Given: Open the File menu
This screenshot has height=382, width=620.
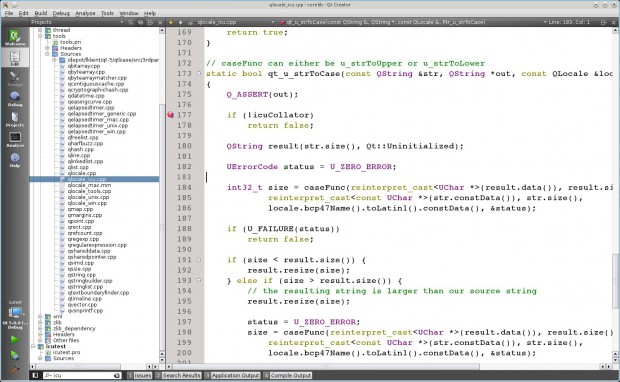Looking at the screenshot, I should 9,13.
